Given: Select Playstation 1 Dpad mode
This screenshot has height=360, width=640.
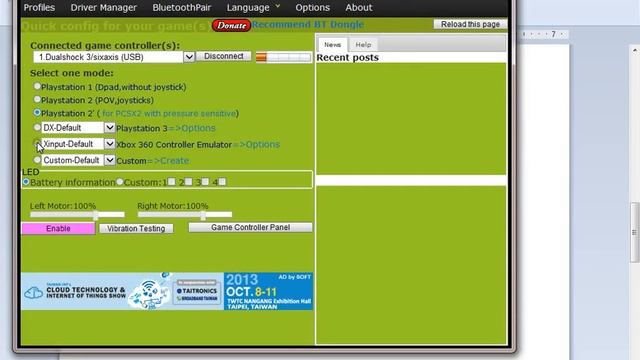Looking at the screenshot, I should coord(37,87).
